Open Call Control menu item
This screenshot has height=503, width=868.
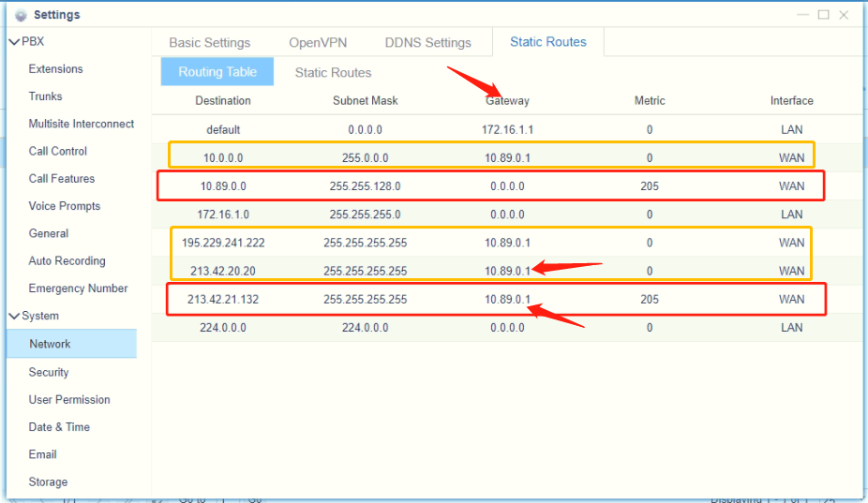[x=57, y=151]
